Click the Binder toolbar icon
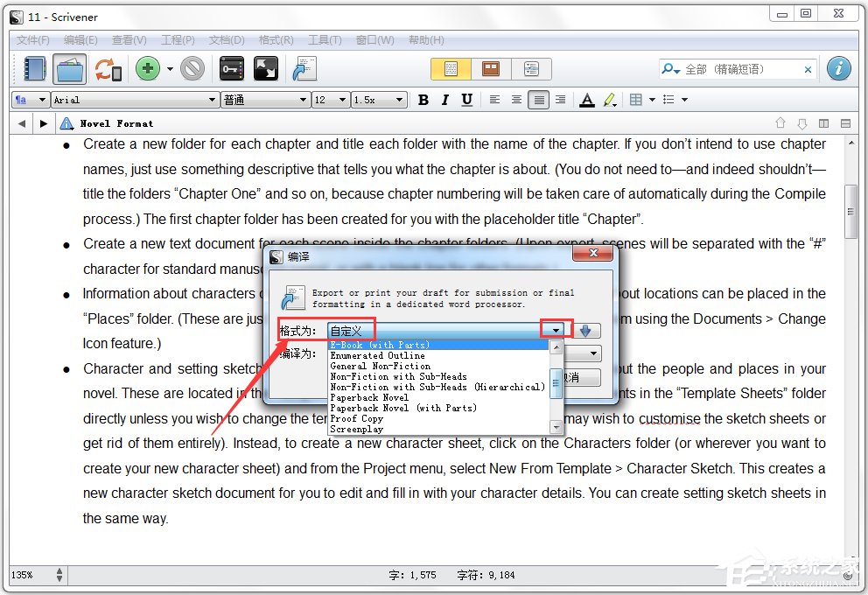Viewport: 868px width, 595px height. (x=34, y=69)
